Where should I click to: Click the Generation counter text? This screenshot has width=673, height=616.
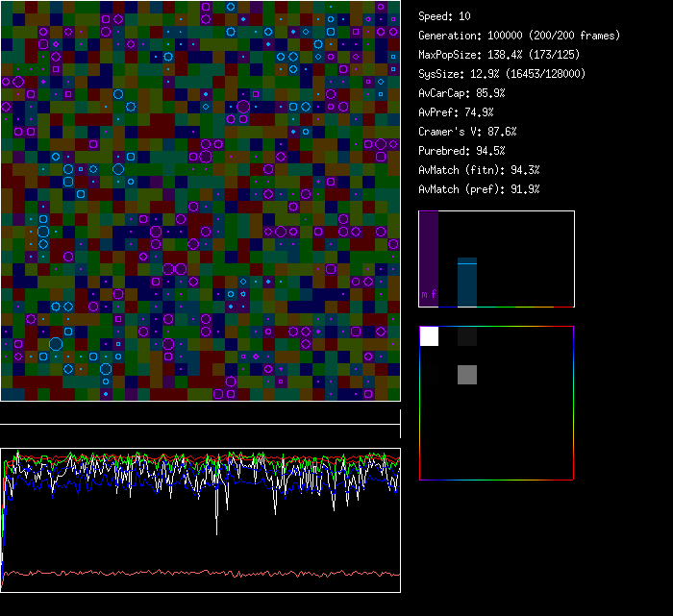tap(518, 36)
